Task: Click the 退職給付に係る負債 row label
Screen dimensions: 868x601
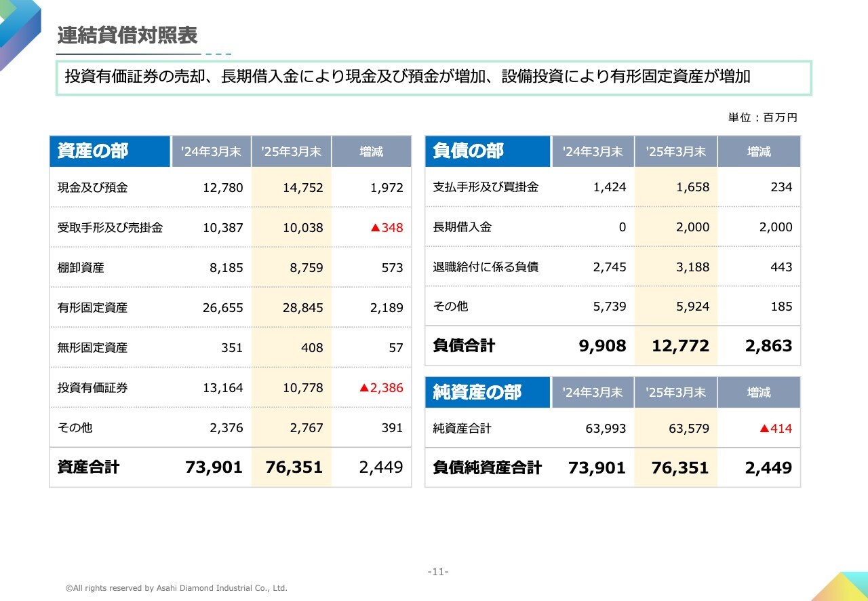Action: 486,267
